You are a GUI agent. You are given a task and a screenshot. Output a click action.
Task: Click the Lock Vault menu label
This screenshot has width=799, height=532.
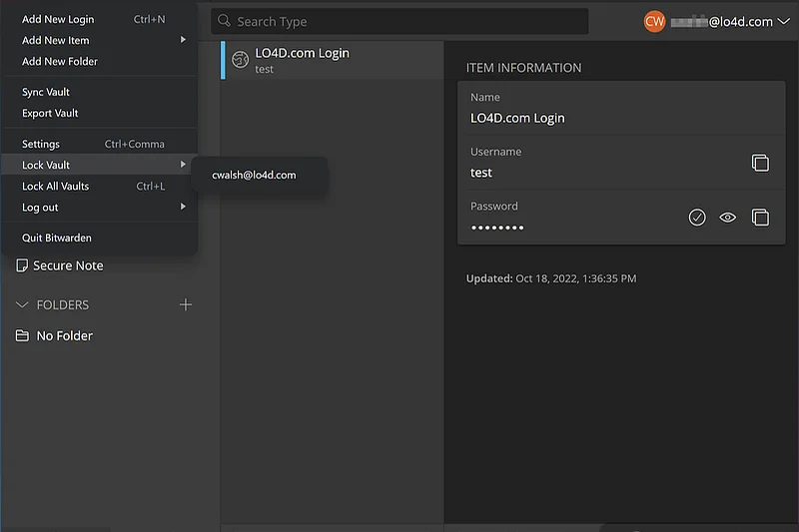[46, 165]
